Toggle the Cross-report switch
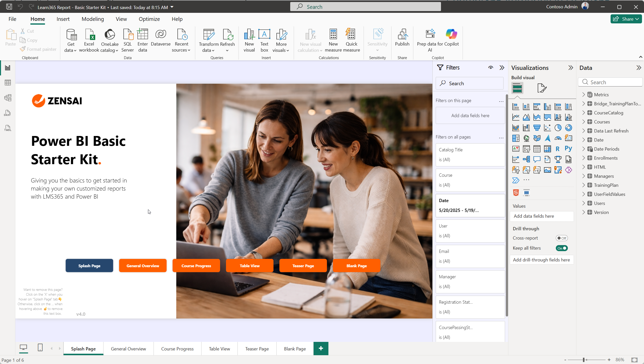Image resolution: width=644 pixels, height=364 pixels. coord(562,238)
